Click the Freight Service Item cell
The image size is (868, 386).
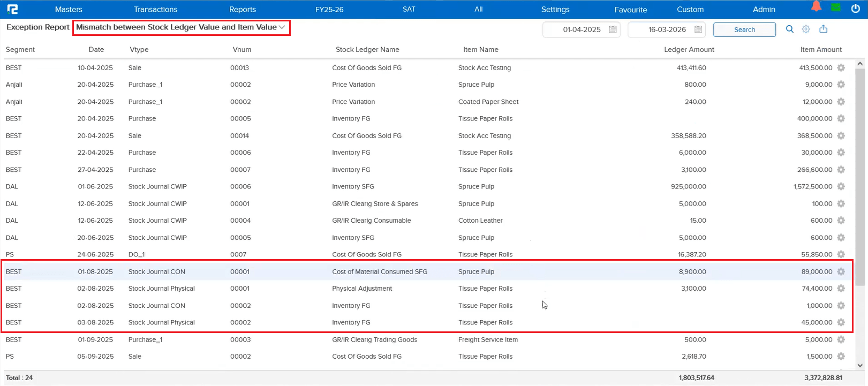488,340
